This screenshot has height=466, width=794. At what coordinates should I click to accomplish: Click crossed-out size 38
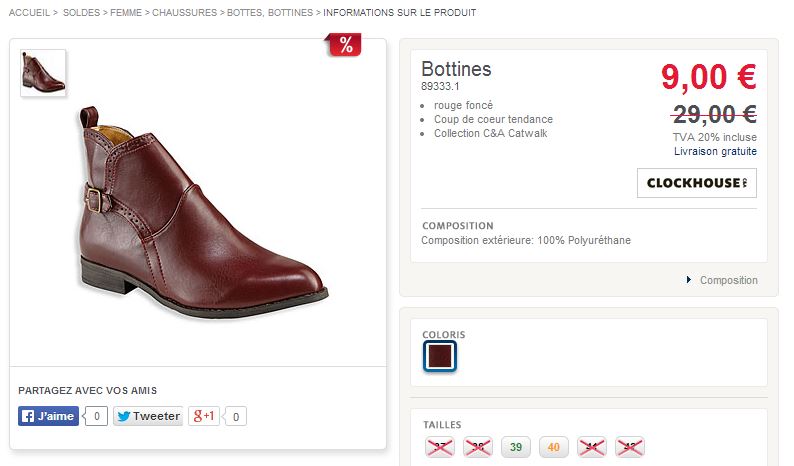(x=478, y=447)
